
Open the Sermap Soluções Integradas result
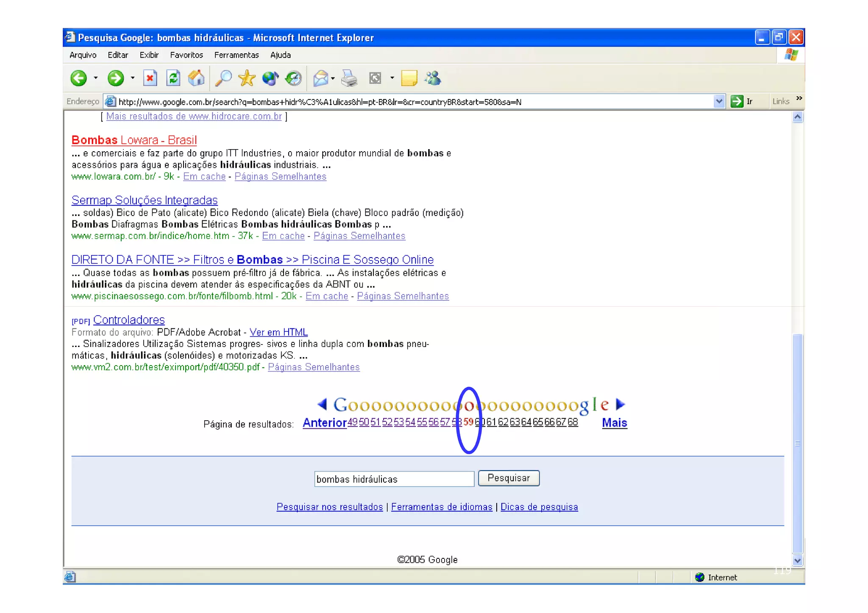[x=145, y=200]
